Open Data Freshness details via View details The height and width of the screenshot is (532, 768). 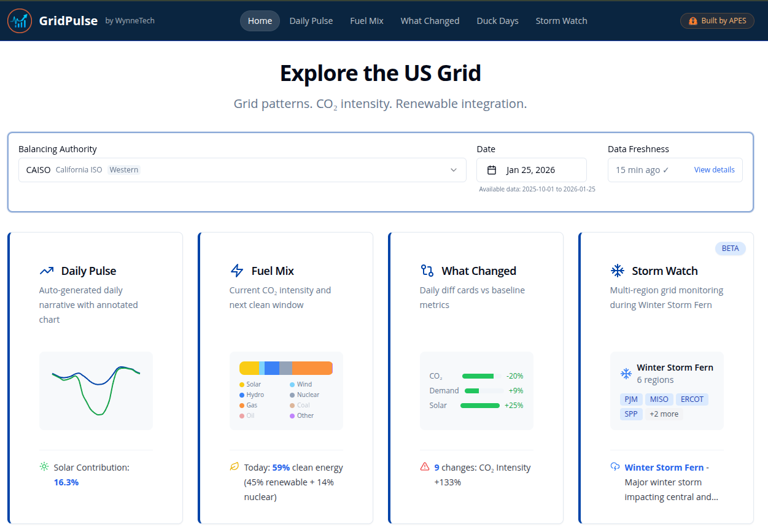pos(714,169)
